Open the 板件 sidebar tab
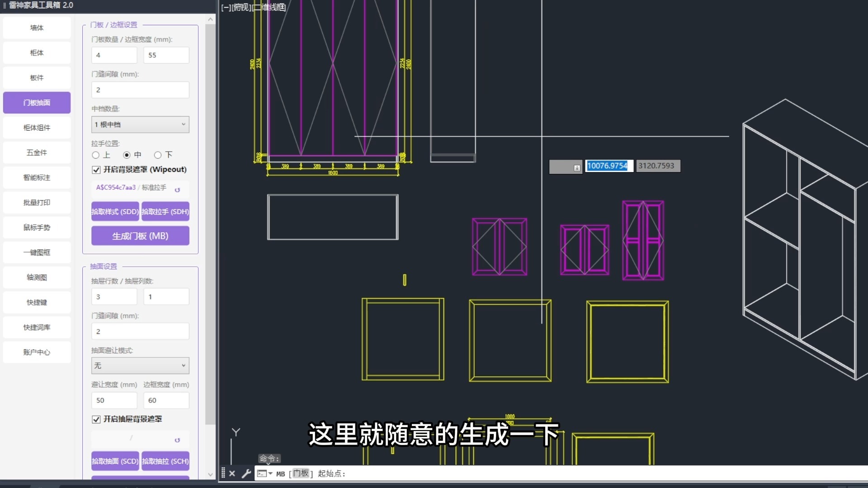The height and width of the screenshot is (488, 868). [x=37, y=78]
